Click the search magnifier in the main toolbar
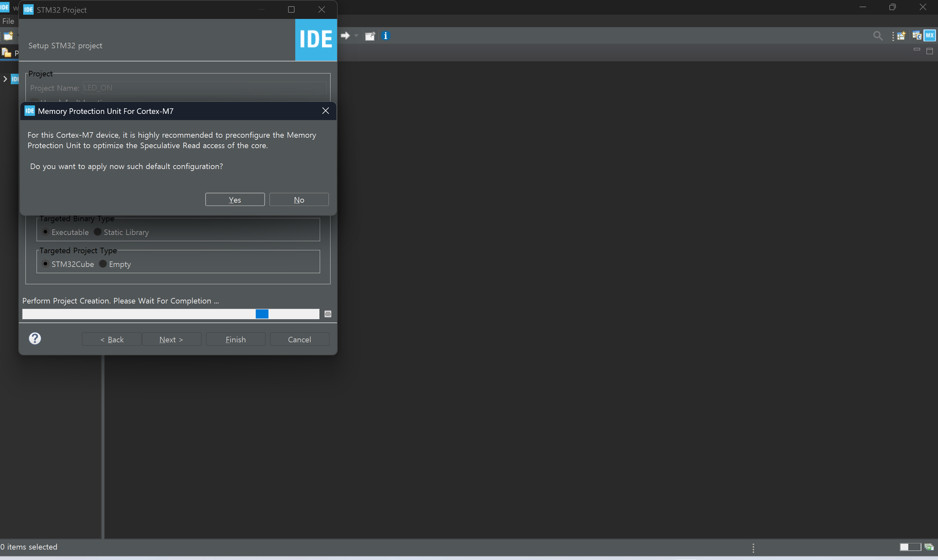Screen dimensions: 938x560 coord(878,36)
